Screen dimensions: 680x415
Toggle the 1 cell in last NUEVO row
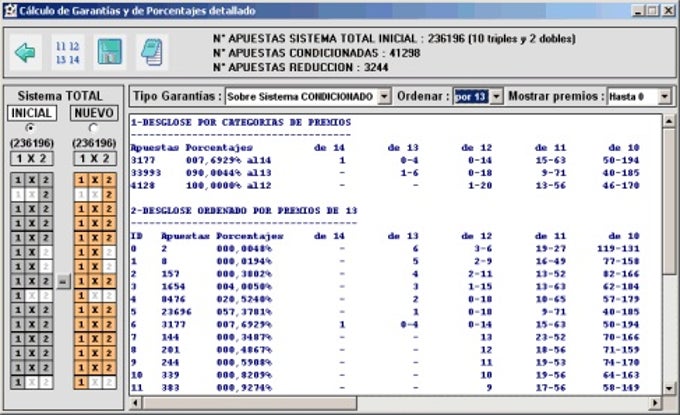(81, 382)
